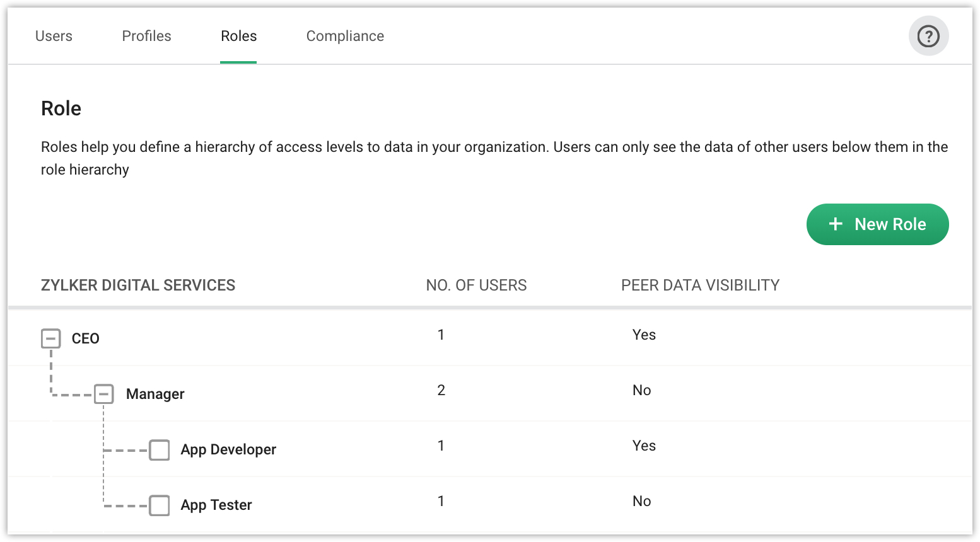Open the help question mark icon
This screenshot has height=542, width=980.
click(x=928, y=36)
